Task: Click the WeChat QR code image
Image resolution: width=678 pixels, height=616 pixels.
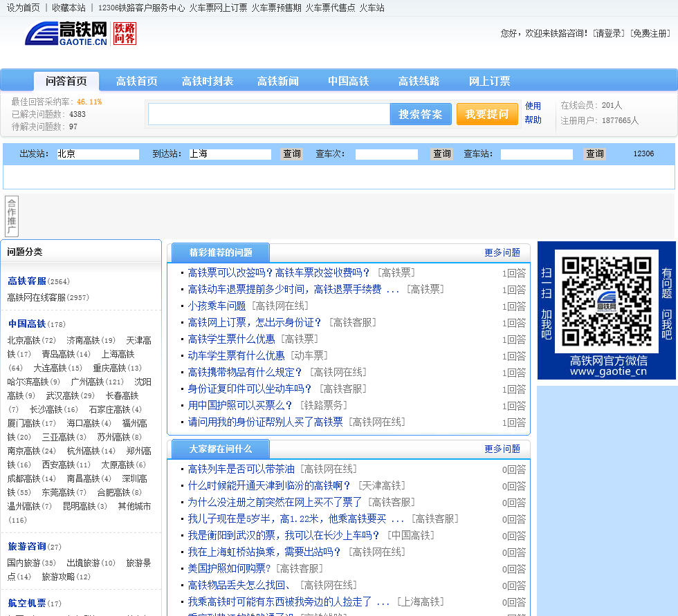Action: [x=606, y=301]
